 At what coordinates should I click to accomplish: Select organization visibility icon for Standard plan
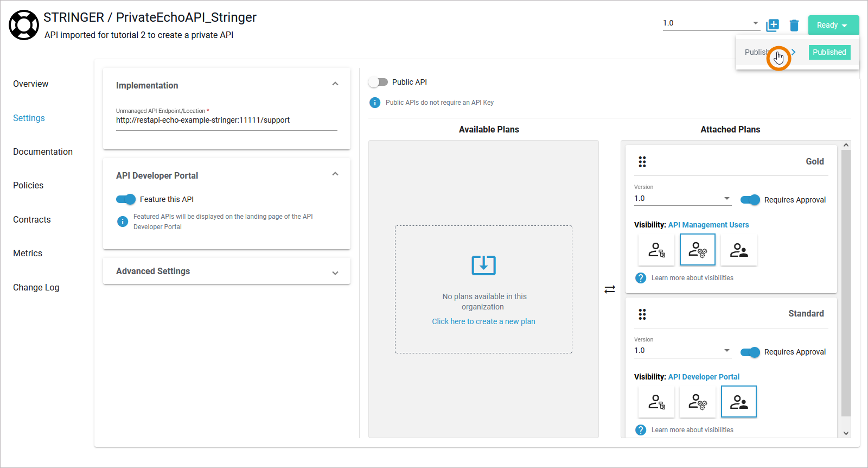click(656, 402)
